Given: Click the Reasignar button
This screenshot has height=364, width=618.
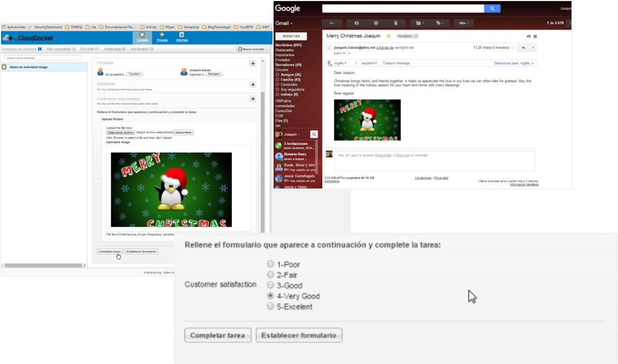Looking at the screenshot, I should point(214,74).
